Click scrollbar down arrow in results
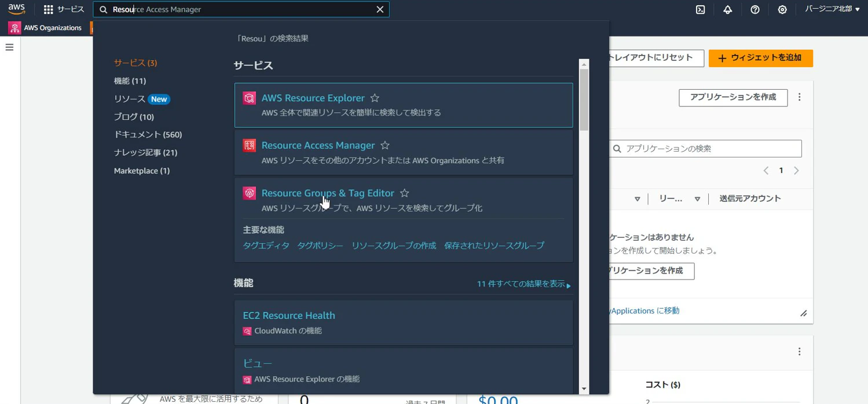 584,389
